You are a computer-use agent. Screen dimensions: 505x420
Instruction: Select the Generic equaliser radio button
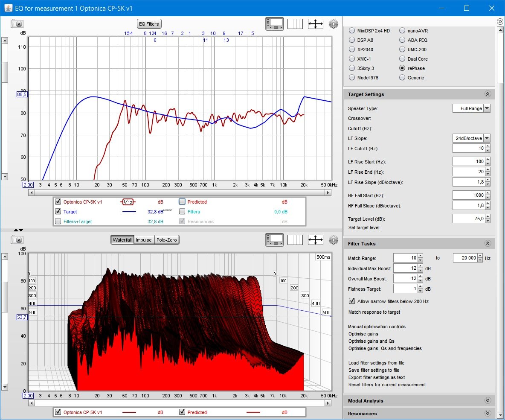pyautogui.click(x=402, y=77)
